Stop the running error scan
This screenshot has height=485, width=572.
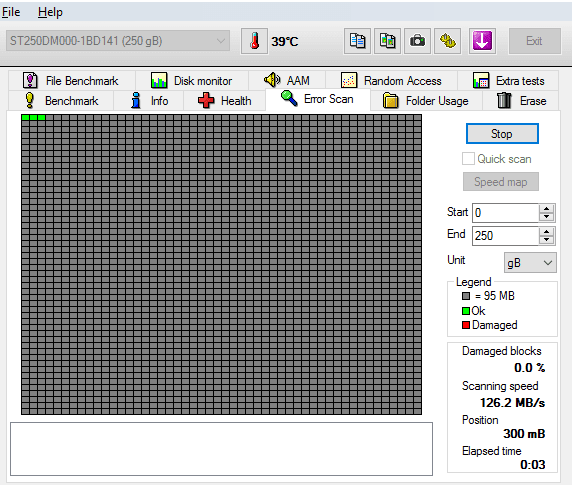[502, 134]
